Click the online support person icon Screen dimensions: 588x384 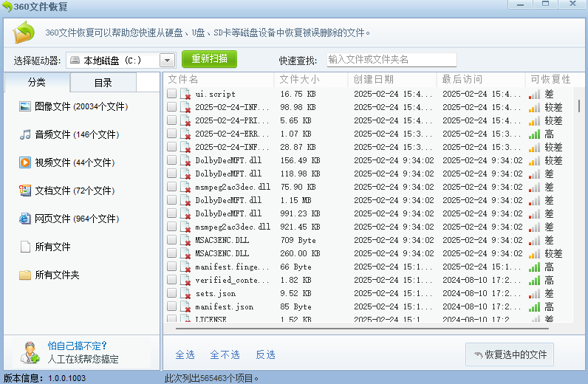pos(30,353)
